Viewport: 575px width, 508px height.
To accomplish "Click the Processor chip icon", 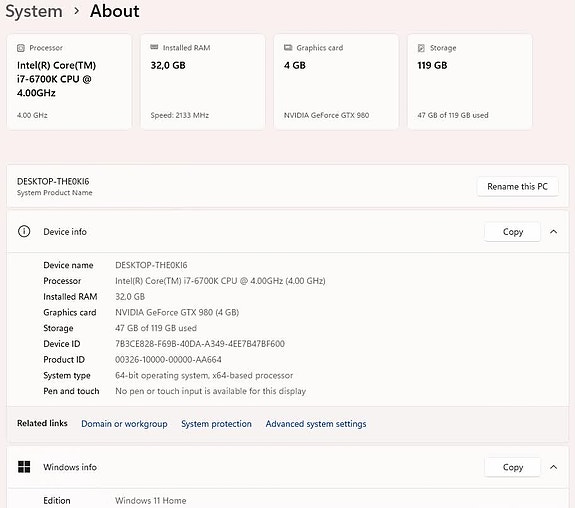I will click(x=21, y=48).
